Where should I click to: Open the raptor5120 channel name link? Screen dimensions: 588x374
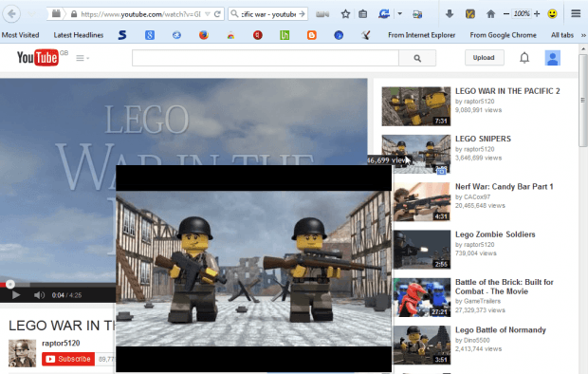pos(61,344)
